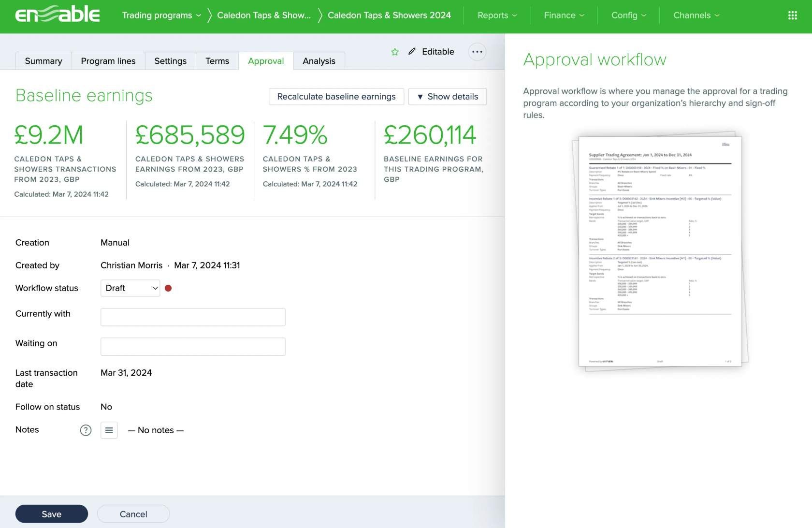Viewport: 812px width, 528px height.
Task: Switch to the Program lines tab
Action: click(108, 61)
